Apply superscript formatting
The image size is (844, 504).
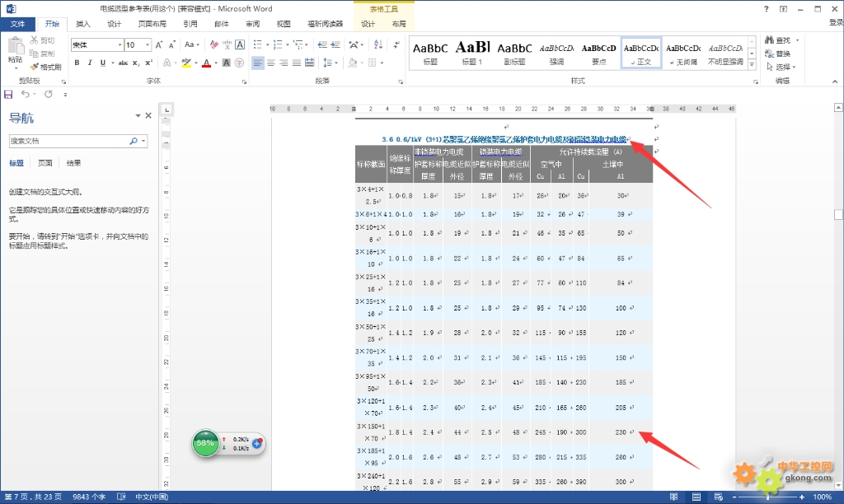[x=149, y=63]
